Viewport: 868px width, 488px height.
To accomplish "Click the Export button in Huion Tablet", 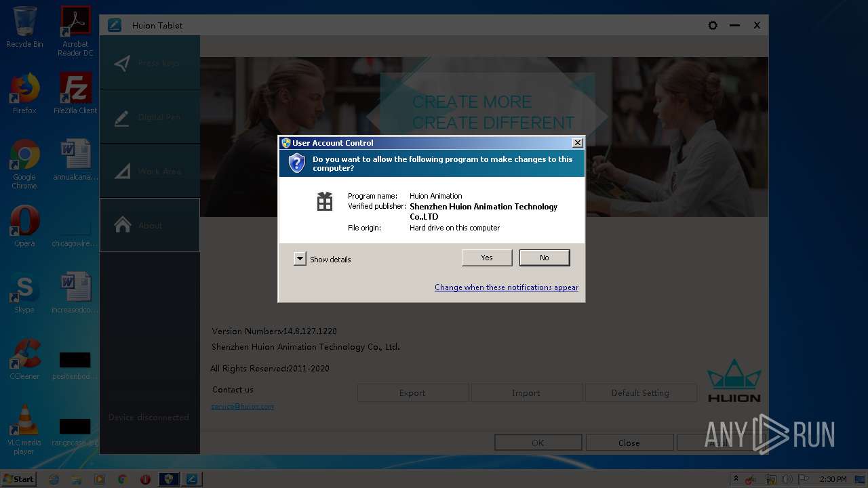I will pos(412,393).
